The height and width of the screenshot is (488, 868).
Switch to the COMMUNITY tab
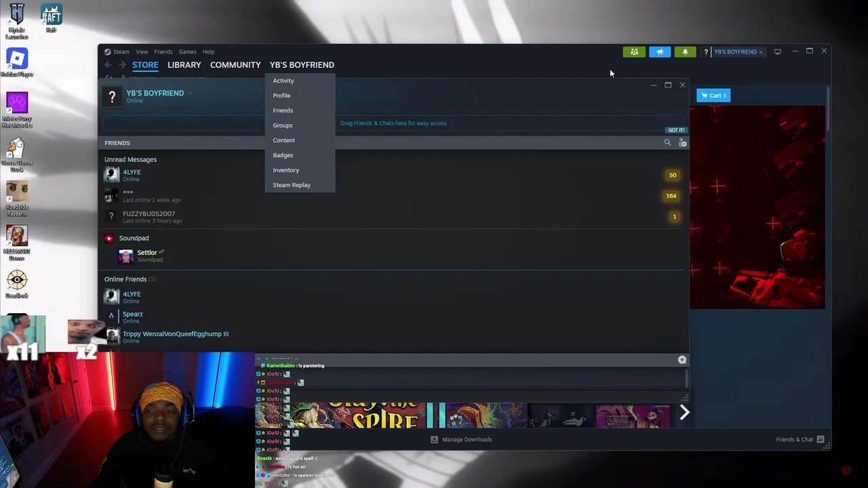pos(235,65)
